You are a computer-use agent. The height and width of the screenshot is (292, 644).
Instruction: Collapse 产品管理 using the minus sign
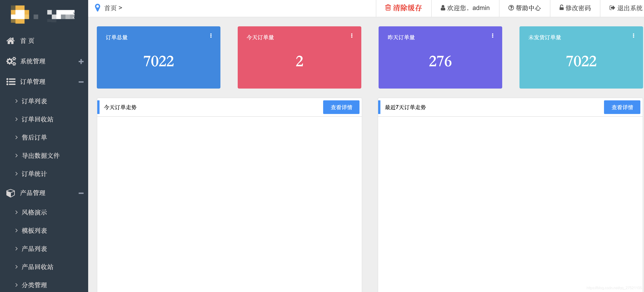click(x=81, y=193)
